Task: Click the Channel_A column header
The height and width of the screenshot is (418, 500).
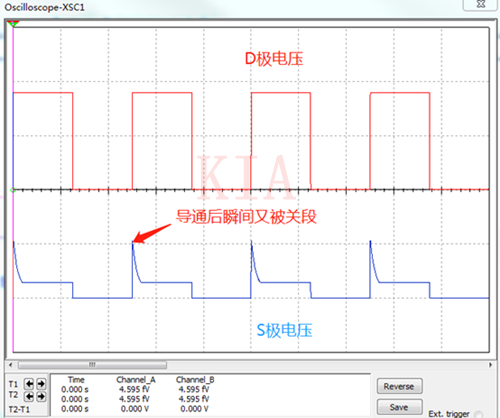Action: click(x=136, y=380)
